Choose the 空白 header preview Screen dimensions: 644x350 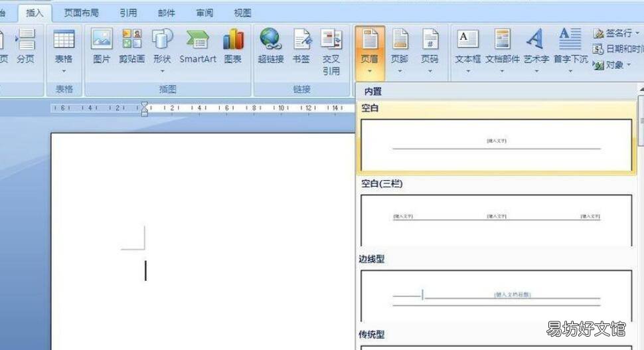(x=496, y=145)
